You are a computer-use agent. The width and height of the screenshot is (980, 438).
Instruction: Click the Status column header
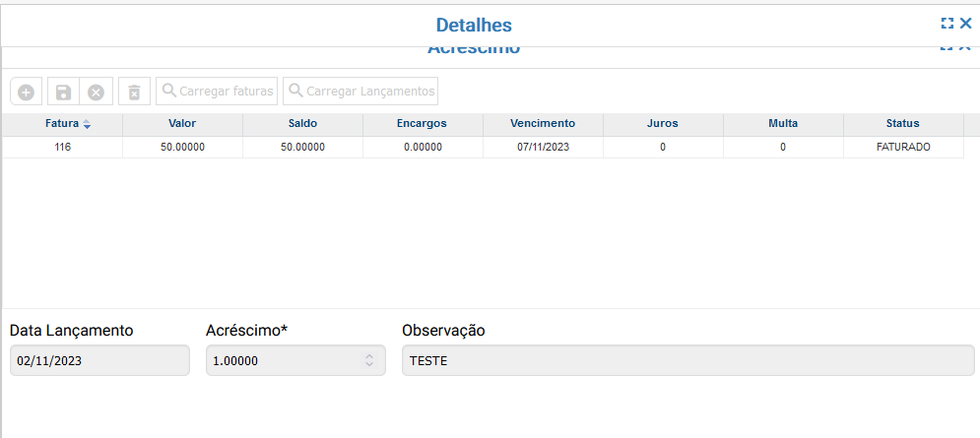[902, 124]
